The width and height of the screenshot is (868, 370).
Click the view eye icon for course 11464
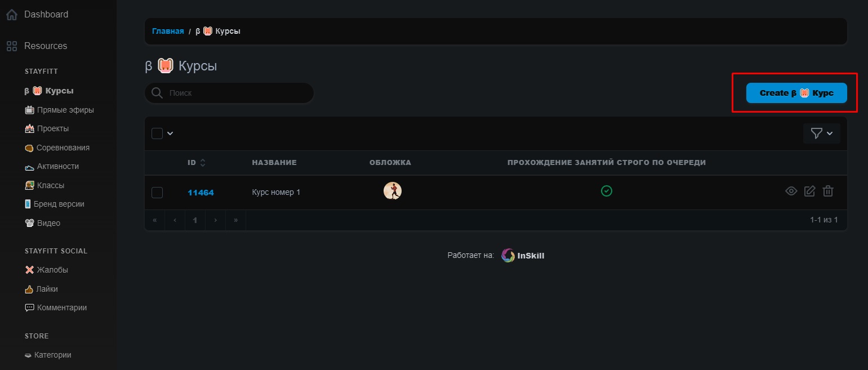pos(791,191)
